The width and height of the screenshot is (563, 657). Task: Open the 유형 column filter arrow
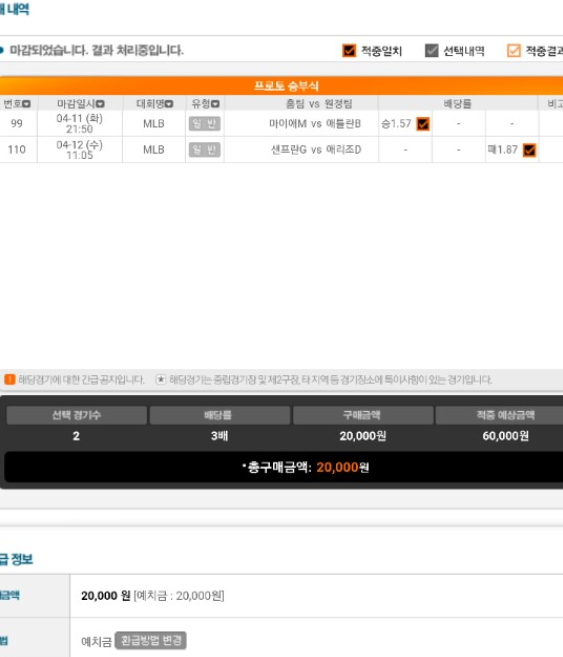tap(215, 103)
